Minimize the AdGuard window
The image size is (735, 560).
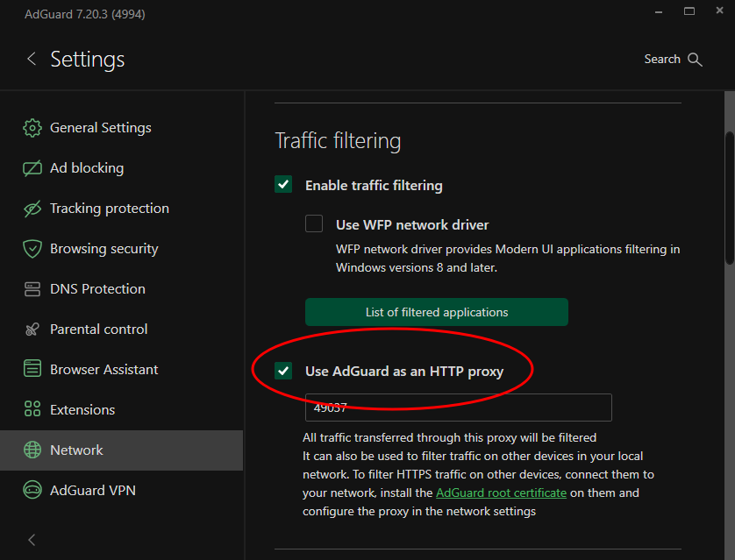coord(659,11)
